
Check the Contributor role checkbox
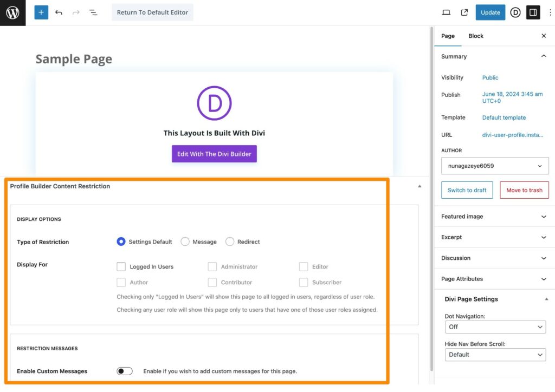click(212, 282)
